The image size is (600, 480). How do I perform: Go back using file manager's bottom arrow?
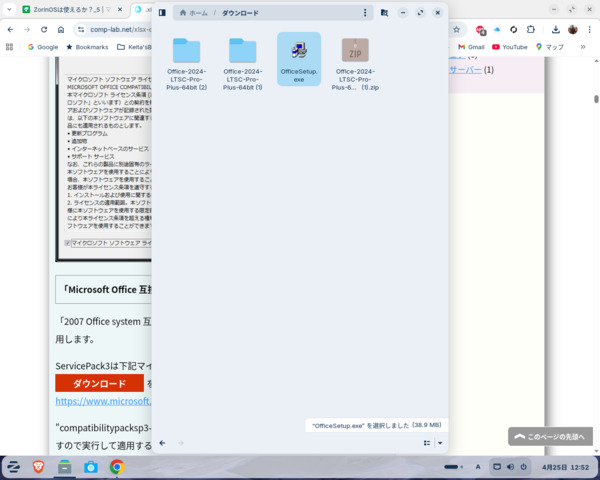[162, 443]
